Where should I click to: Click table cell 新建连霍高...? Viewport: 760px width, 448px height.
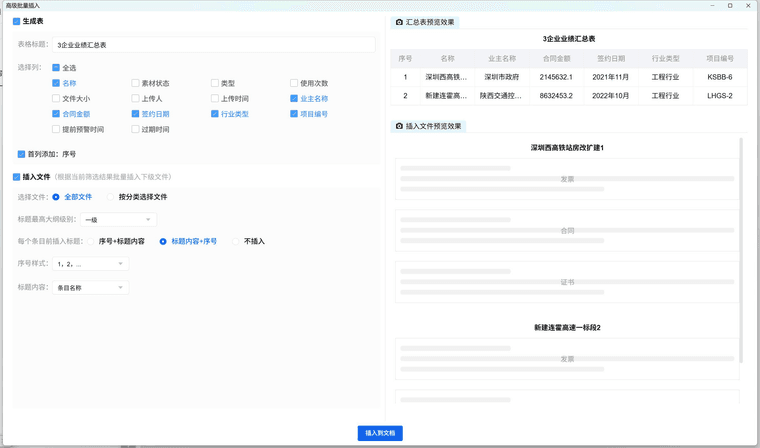447,96
